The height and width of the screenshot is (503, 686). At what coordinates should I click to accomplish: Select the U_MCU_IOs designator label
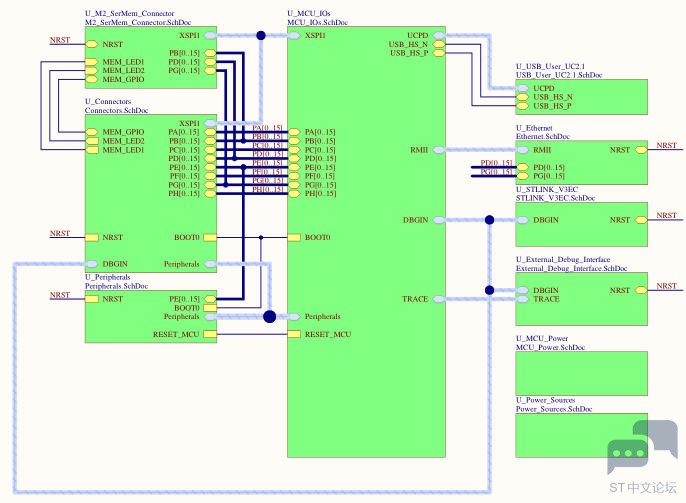[x=309, y=14]
